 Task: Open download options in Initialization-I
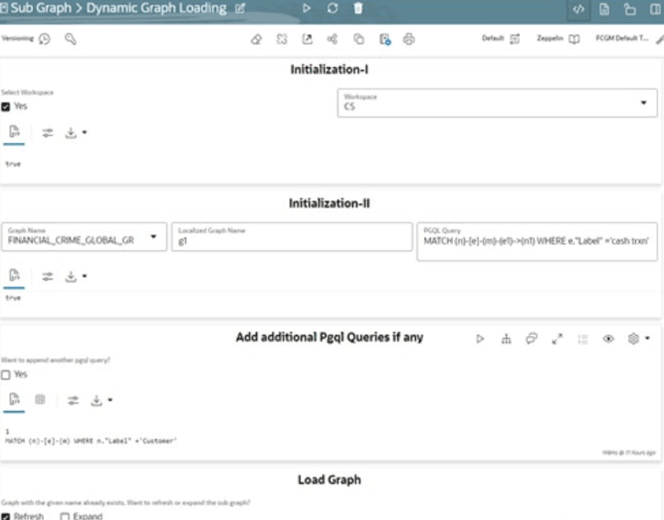pyautogui.click(x=76, y=133)
